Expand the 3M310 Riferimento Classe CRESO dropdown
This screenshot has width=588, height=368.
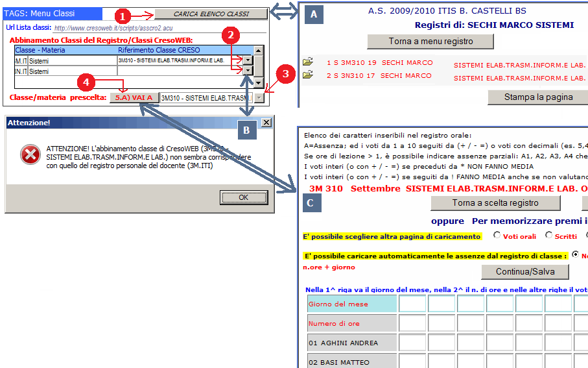[248, 60]
